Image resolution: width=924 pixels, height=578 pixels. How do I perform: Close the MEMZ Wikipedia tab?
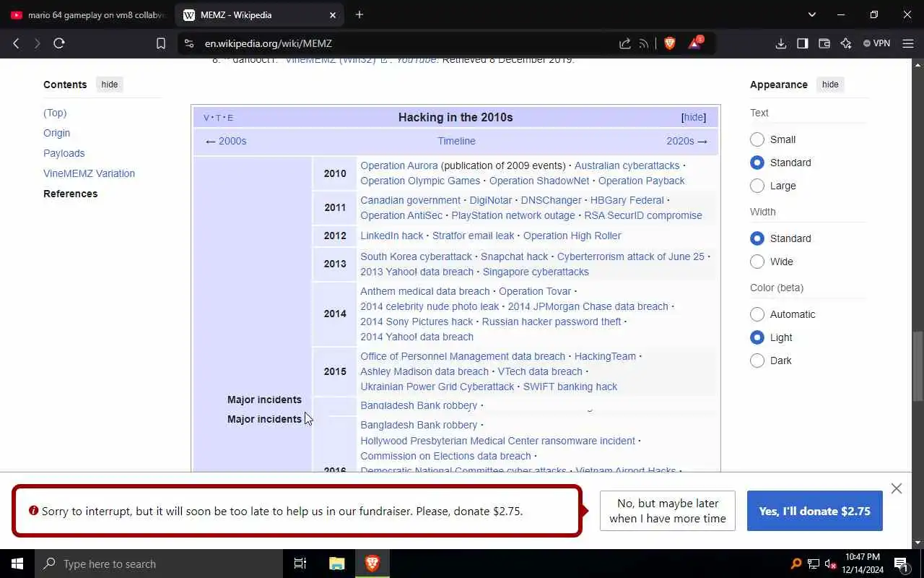(333, 14)
